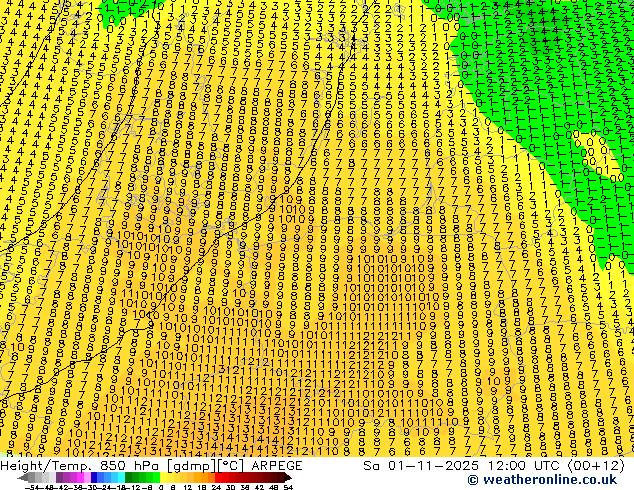This screenshot has width=634, height=490.
Task: Click the bright red swatch in the temperature legend
Action: point(218,477)
